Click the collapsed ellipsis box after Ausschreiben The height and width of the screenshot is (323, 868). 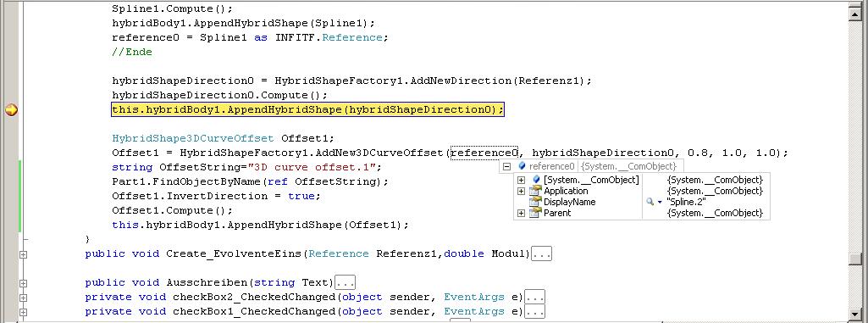[x=345, y=282]
